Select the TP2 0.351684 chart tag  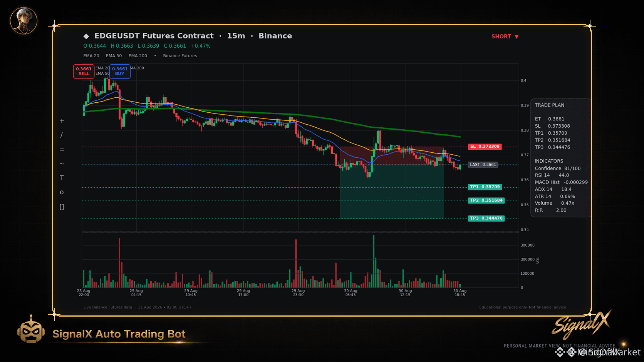(x=486, y=200)
